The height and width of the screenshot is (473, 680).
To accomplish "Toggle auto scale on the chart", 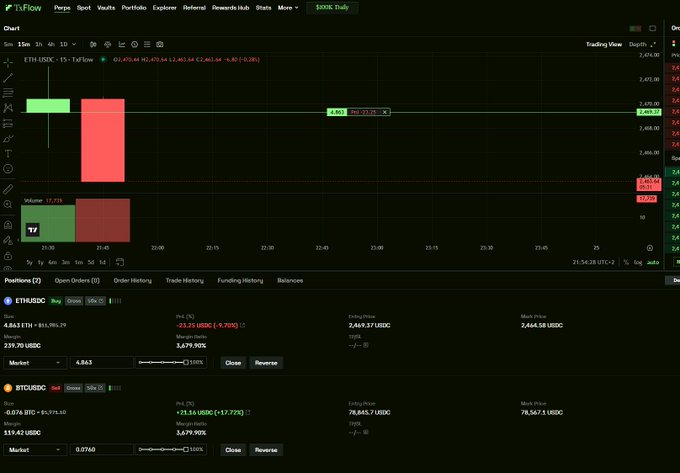I will (653, 262).
